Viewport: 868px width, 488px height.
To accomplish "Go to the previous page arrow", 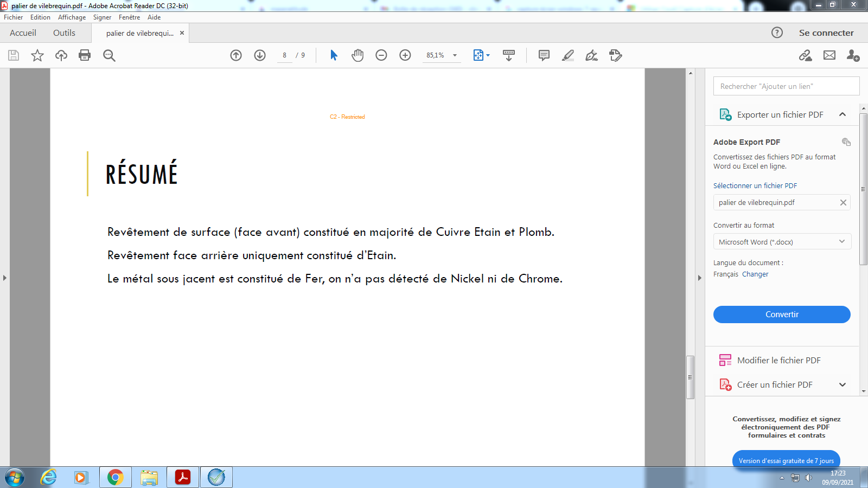I will point(236,55).
